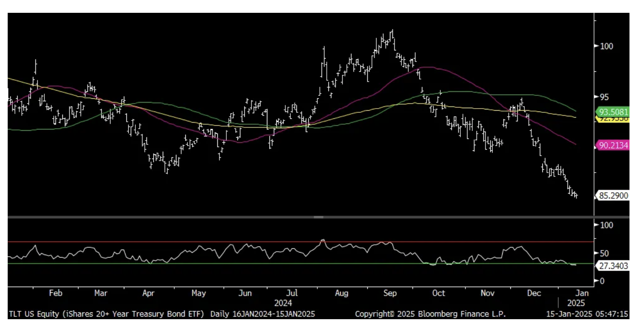Click the Apr month axis label

(148, 293)
